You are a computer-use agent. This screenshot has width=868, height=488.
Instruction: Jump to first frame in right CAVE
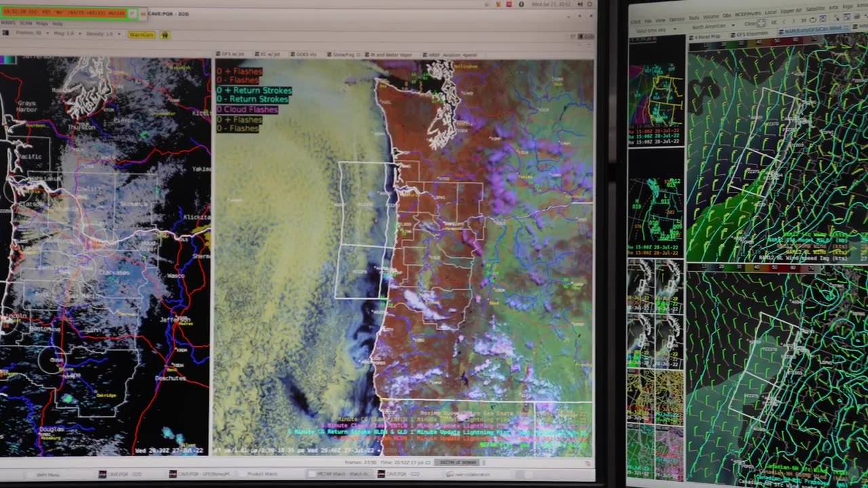pos(774,22)
